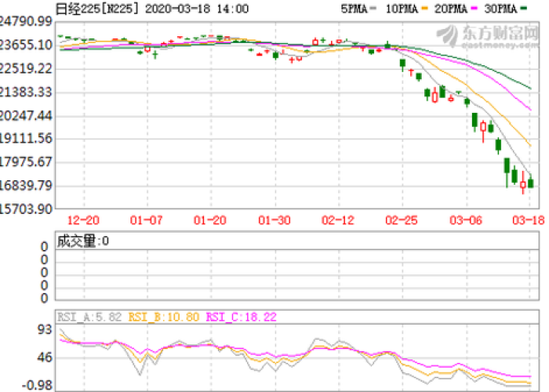This screenshot has height=392, width=549.
Task: Click the RSI axis value 46
Action: tap(45, 358)
